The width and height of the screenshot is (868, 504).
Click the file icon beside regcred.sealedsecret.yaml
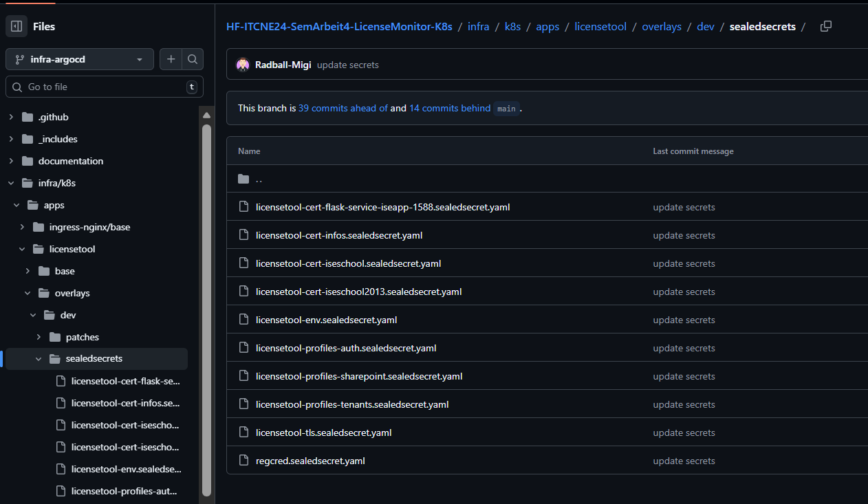pyautogui.click(x=243, y=461)
